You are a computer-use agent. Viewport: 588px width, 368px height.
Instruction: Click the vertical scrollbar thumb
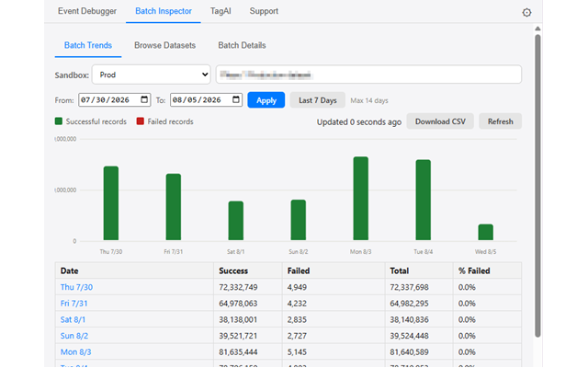(537, 186)
